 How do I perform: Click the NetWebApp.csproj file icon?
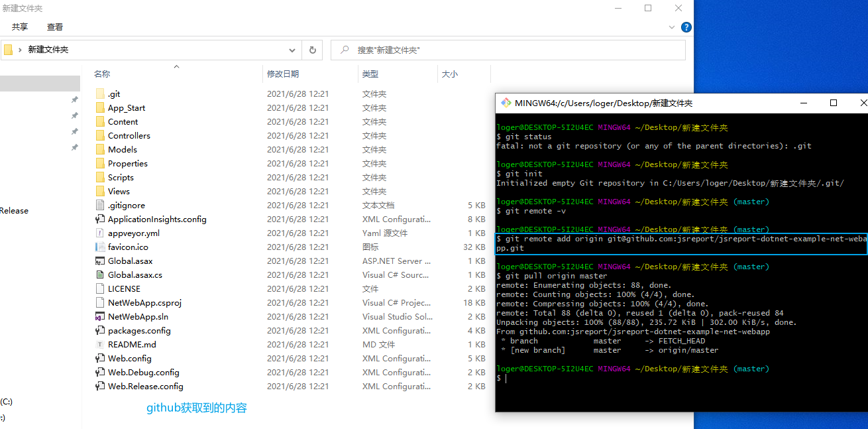click(x=100, y=303)
